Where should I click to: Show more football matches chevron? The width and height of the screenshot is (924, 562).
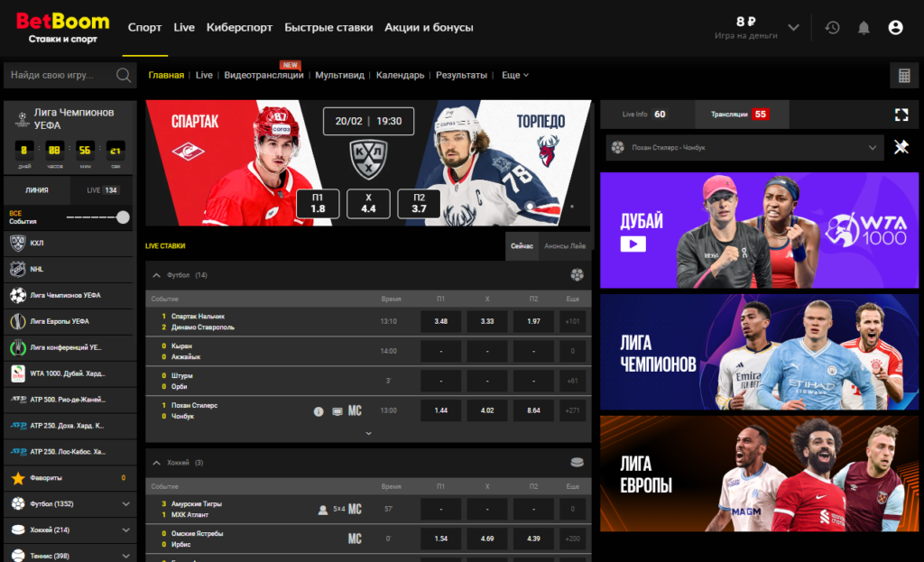click(x=368, y=434)
